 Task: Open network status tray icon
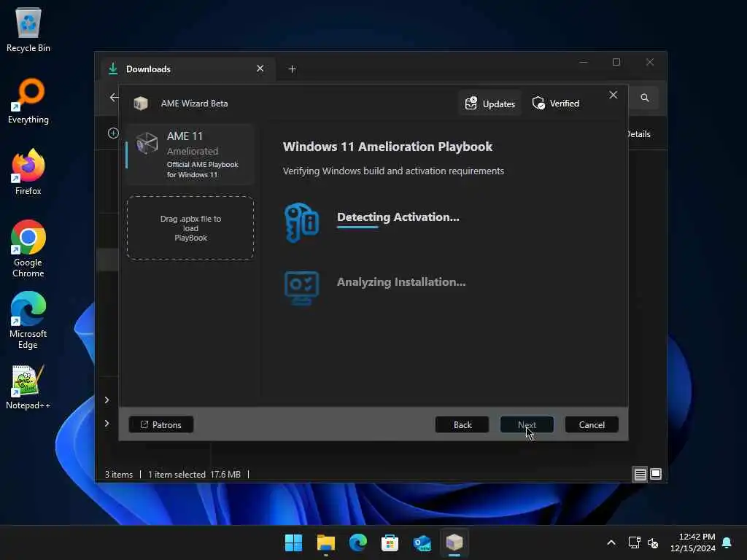tap(634, 542)
